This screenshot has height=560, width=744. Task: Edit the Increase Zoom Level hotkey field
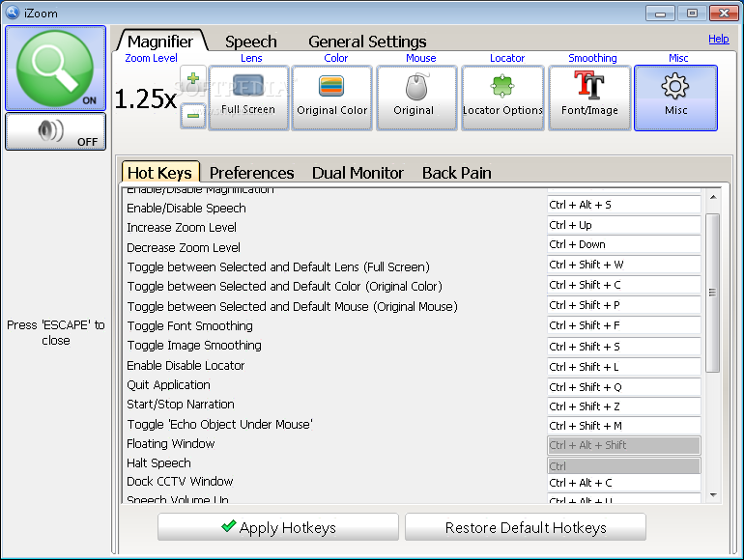click(x=624, y=225)
